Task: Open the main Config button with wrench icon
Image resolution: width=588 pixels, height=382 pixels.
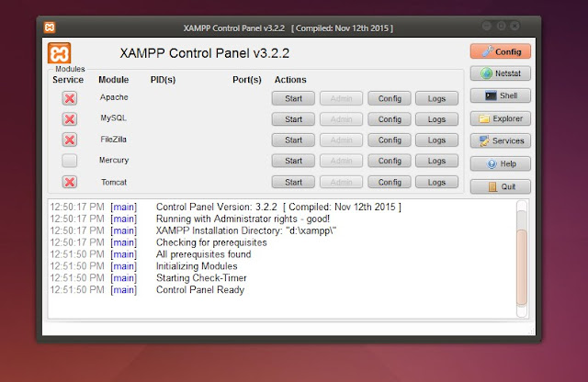Action: click(500, 51)
